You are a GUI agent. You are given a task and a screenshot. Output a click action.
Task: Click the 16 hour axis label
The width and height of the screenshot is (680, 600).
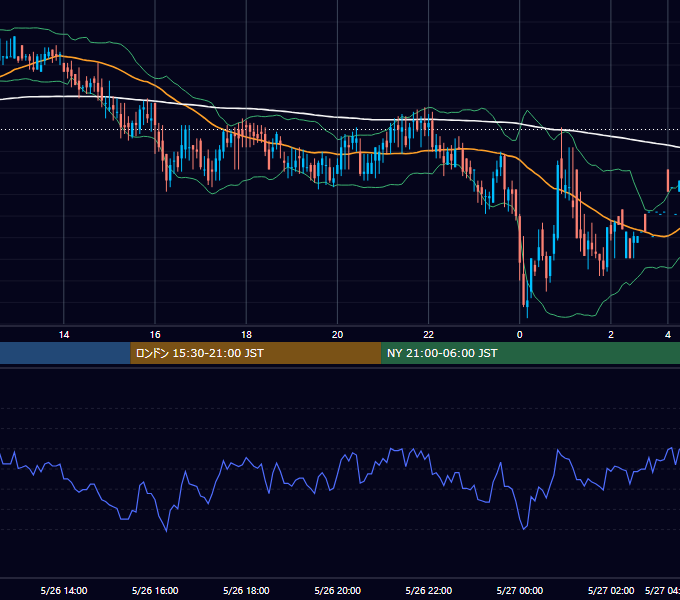pyautogui.click(x=155, y=335)
